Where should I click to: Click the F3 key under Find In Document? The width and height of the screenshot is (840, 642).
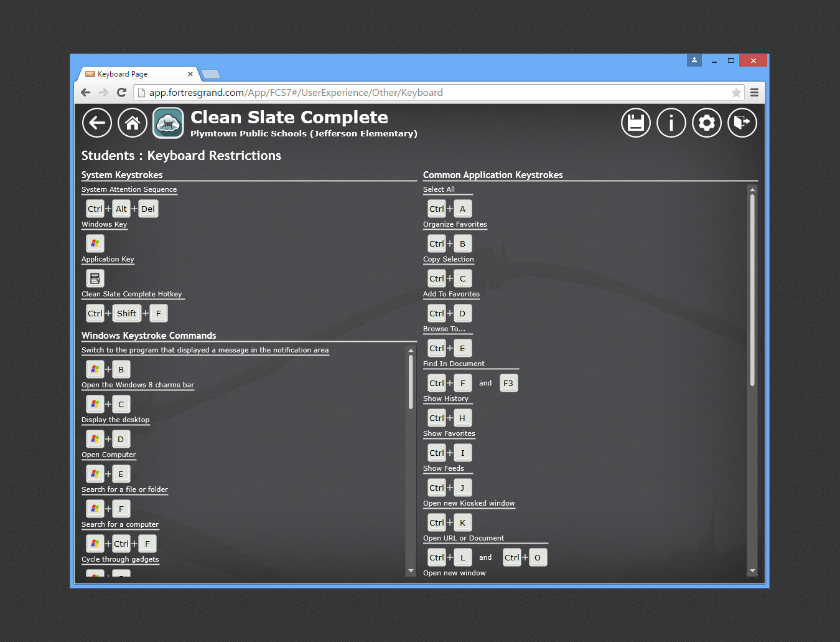click(x=508, y=383)
